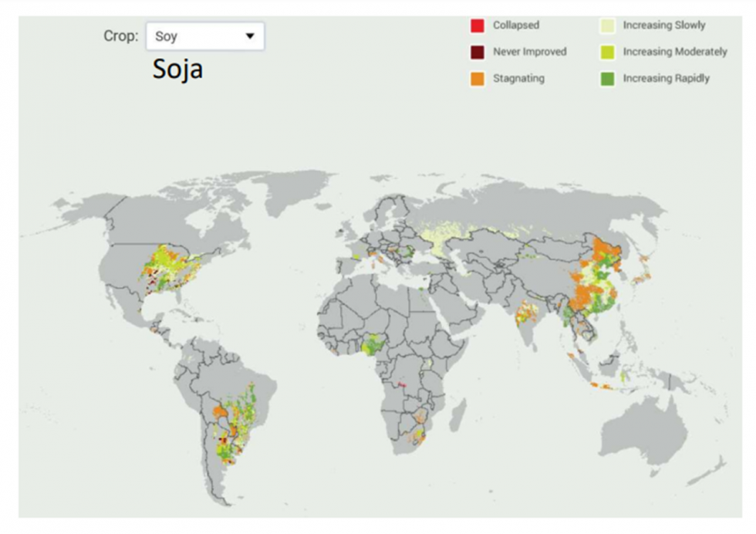Click the Never Improved dark red swatch

[478, 52]
